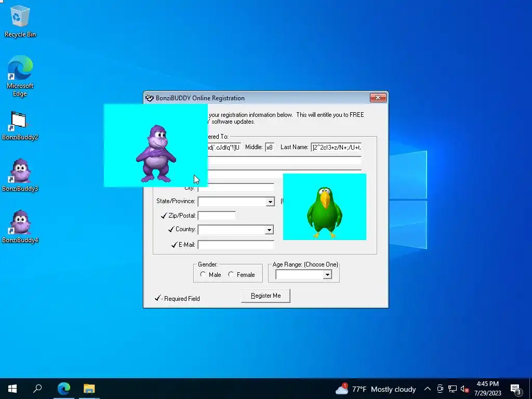The image size is (532, 399).
Task: Click the green parrot character
Action: point(324,212)
